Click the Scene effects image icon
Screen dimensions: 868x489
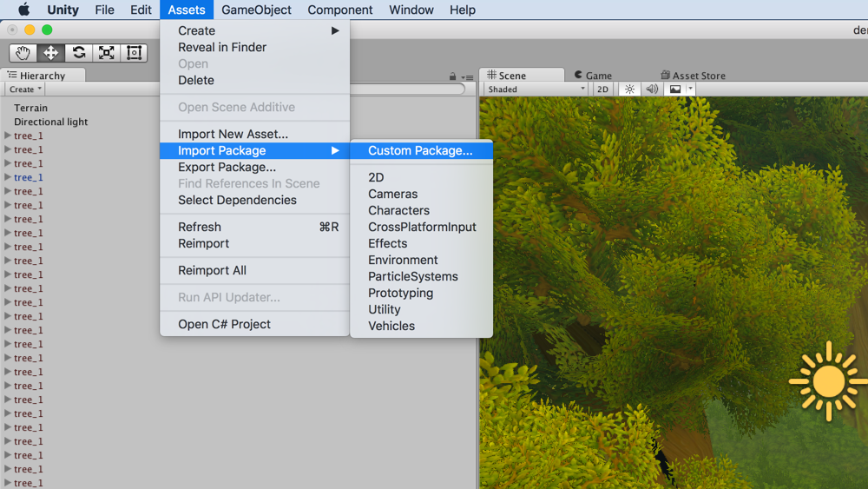click(x=675, y=89)
